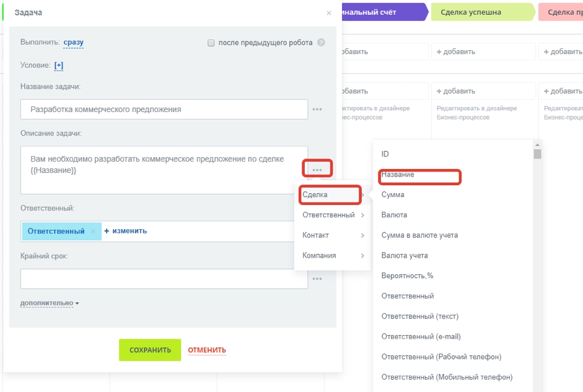Open the Сделка submenu
The image size is (583, 392).
tap(330, 194)
